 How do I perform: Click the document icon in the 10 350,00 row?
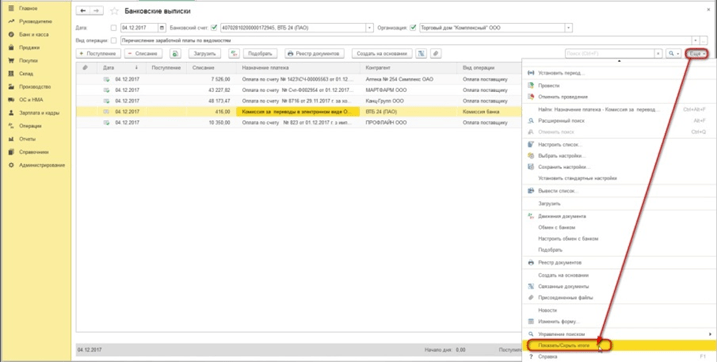click(107, 122)
